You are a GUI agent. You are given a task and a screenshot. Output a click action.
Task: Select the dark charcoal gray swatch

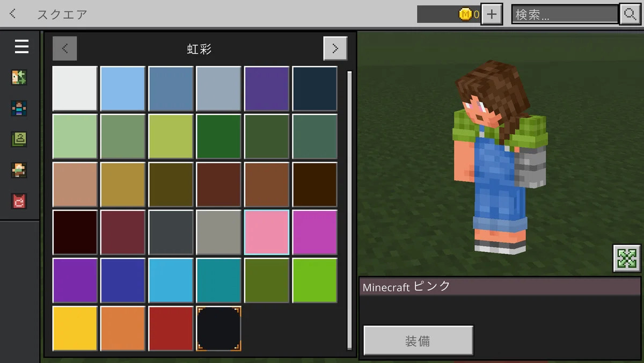click(171, 233)
